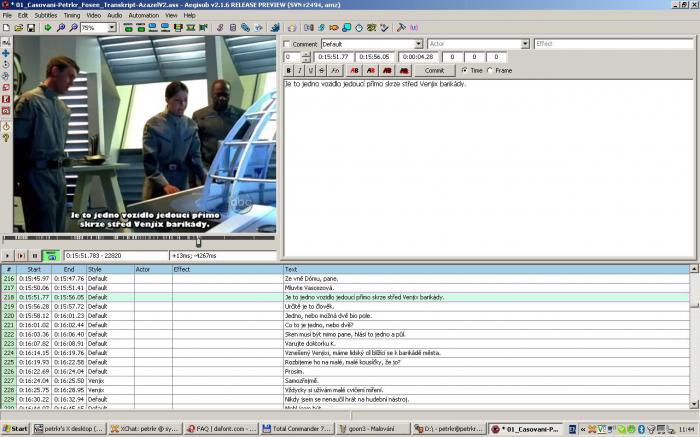Toggle Underline formatting button
Screen dimensions: 700x437
[x=311, y=71]
